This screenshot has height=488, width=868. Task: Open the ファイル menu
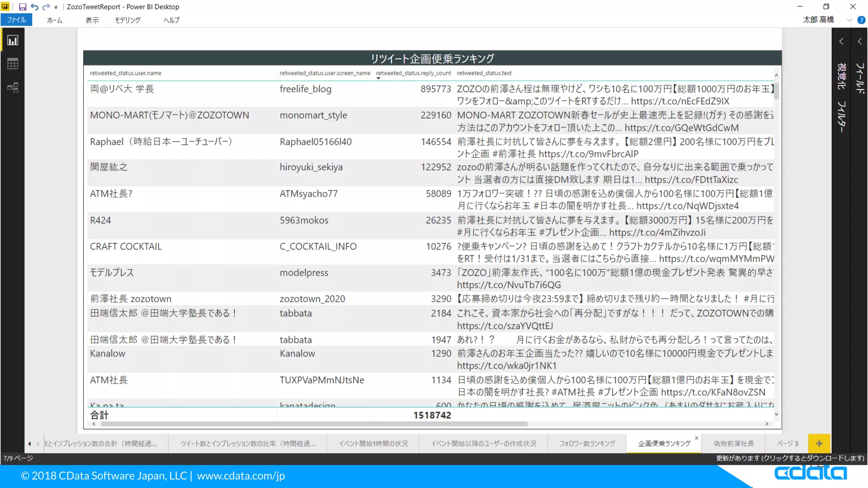16,20
